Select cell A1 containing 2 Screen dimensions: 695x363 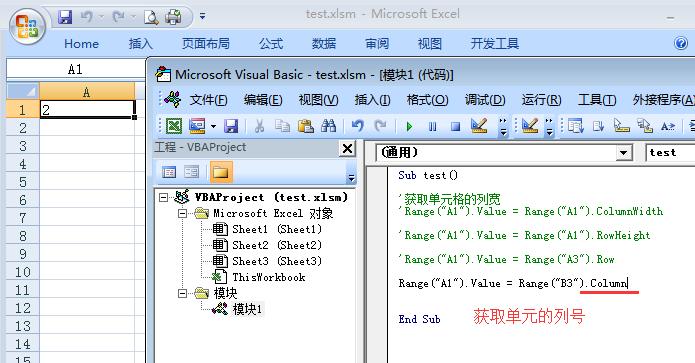(x=87, y=109)
